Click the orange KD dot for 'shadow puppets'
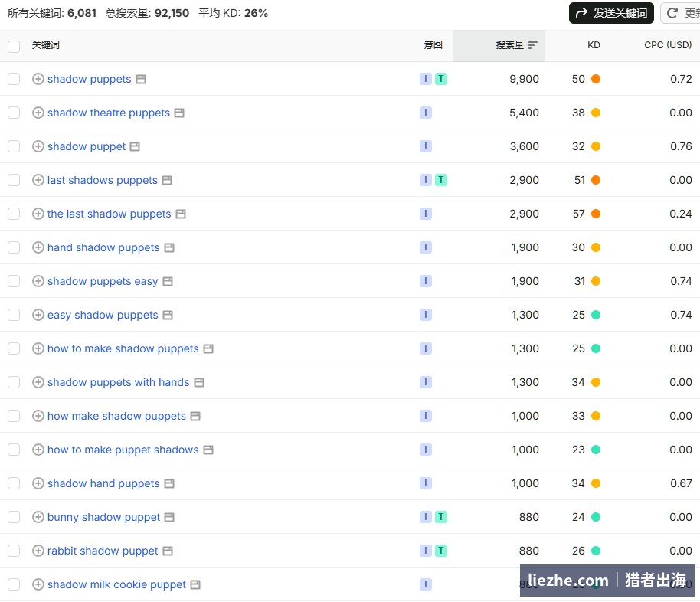This screenshot has height=602, width=700. tap(596, 79)
